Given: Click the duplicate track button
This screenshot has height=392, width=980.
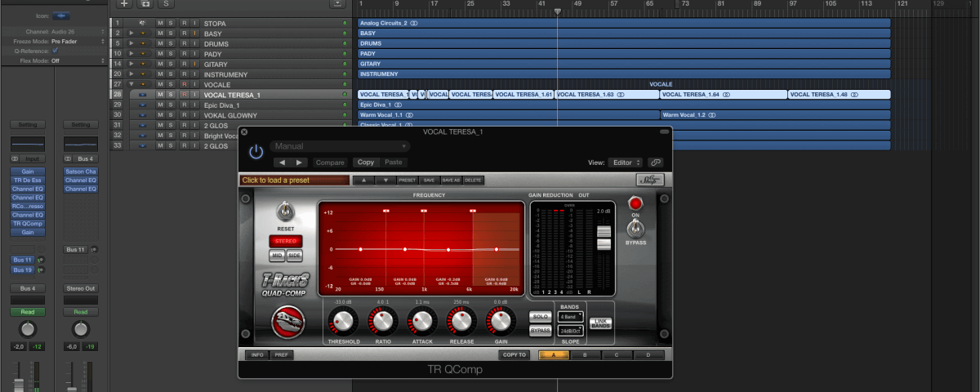Looking at the screenshot, I should 145,4.
